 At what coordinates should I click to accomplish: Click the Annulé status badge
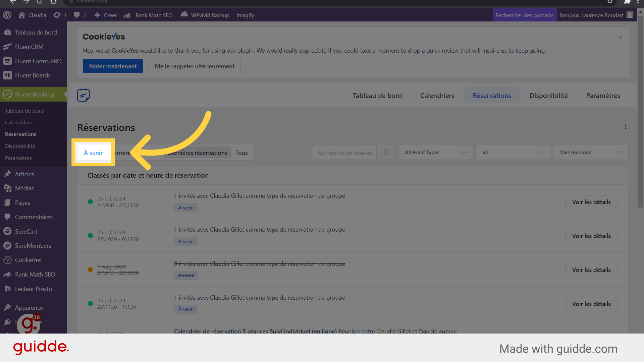pyautogui.click(x=186, y=275)
